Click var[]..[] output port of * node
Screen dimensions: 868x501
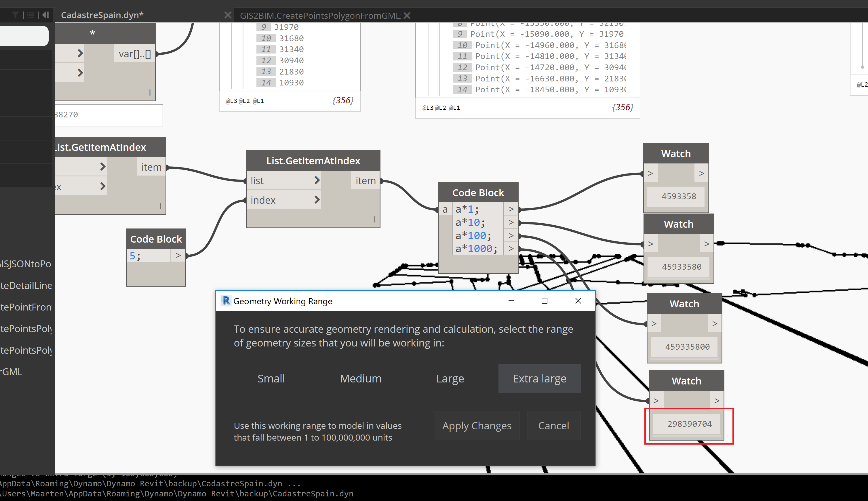(x=135, y=54)
